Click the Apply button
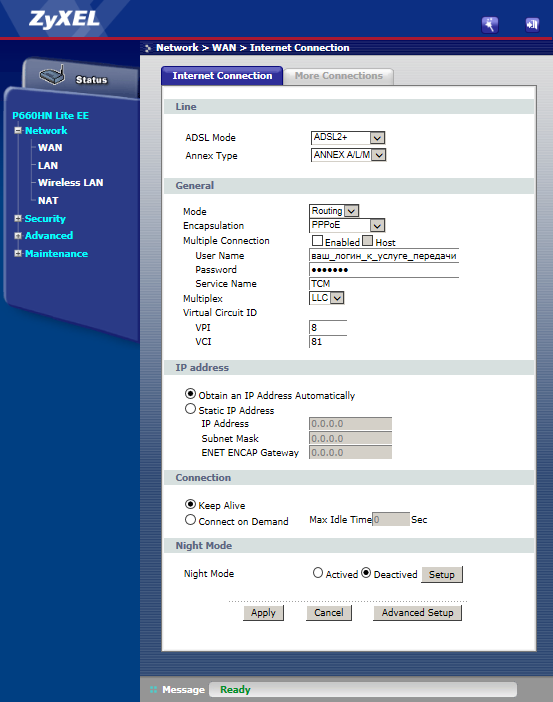This screenshot has height=702, width=553. (263, 612)
